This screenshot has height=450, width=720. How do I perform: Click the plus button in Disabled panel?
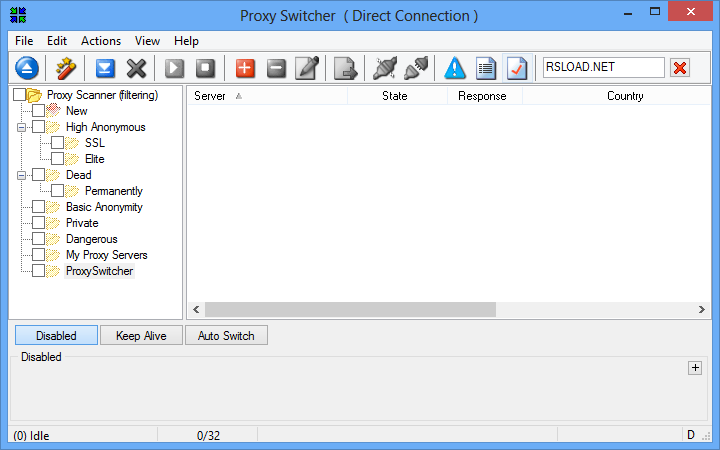(x=695, y=368)
